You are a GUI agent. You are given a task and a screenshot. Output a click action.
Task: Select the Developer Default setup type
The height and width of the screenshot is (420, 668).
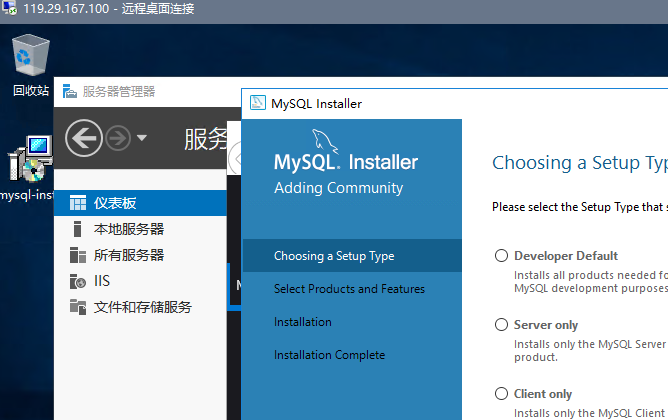(501, 256)
